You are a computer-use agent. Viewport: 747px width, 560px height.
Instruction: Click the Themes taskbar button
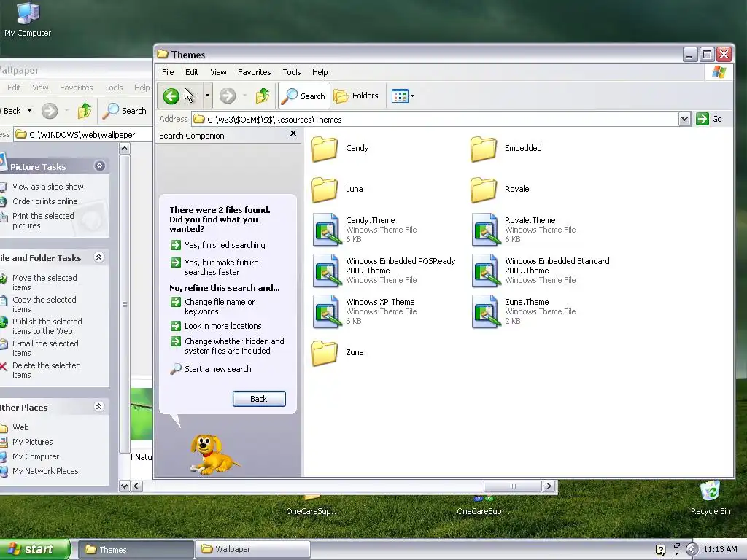(136, 550)
